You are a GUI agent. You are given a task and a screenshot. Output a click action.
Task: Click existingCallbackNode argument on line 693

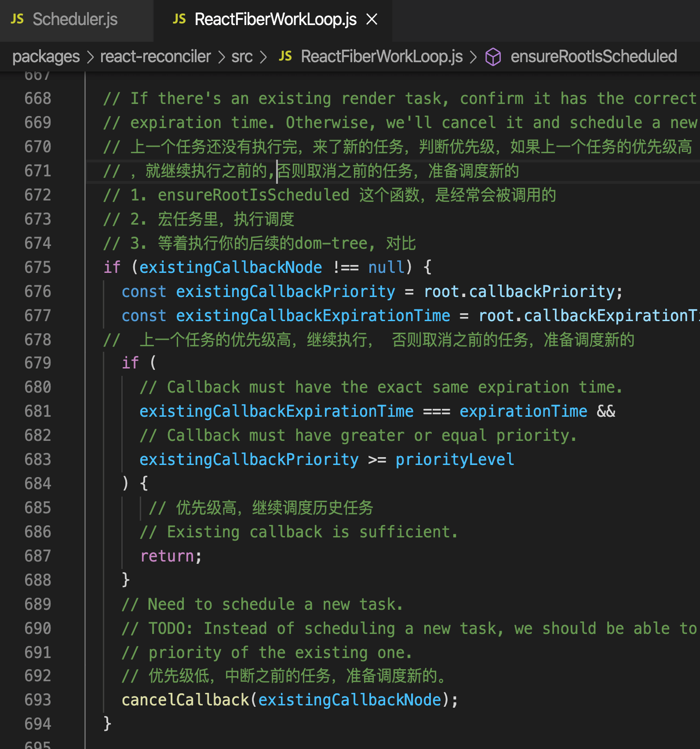click(x=350, y=700)
